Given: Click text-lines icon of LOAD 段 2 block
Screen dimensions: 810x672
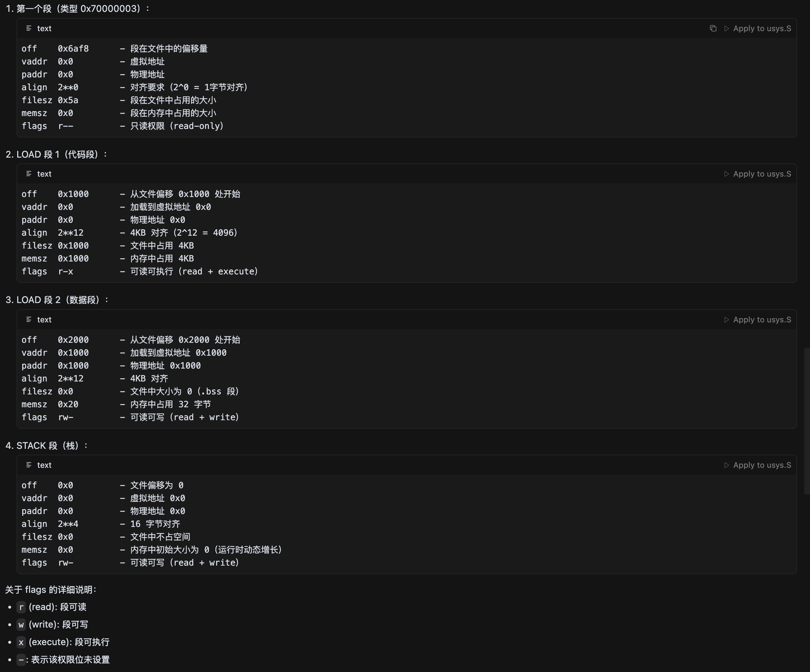Looking at the screenshot, I should [x=29, y=320].
